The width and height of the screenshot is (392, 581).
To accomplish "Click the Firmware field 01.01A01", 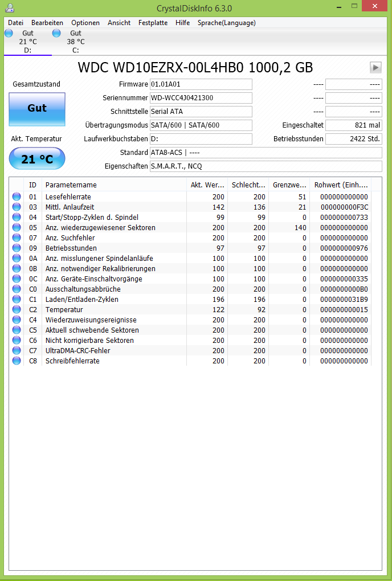I will [x=201, y=84].
